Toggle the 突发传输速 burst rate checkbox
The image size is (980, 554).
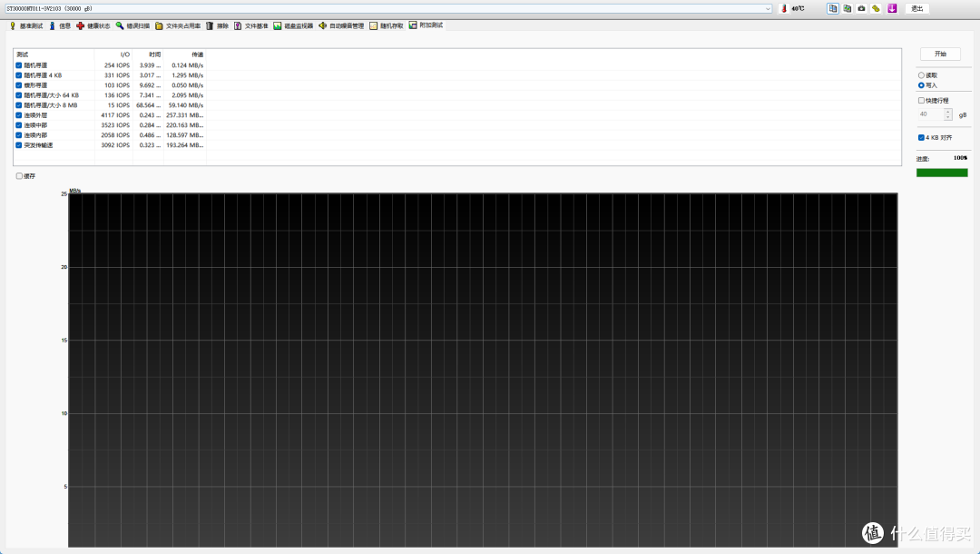(19, 145)
